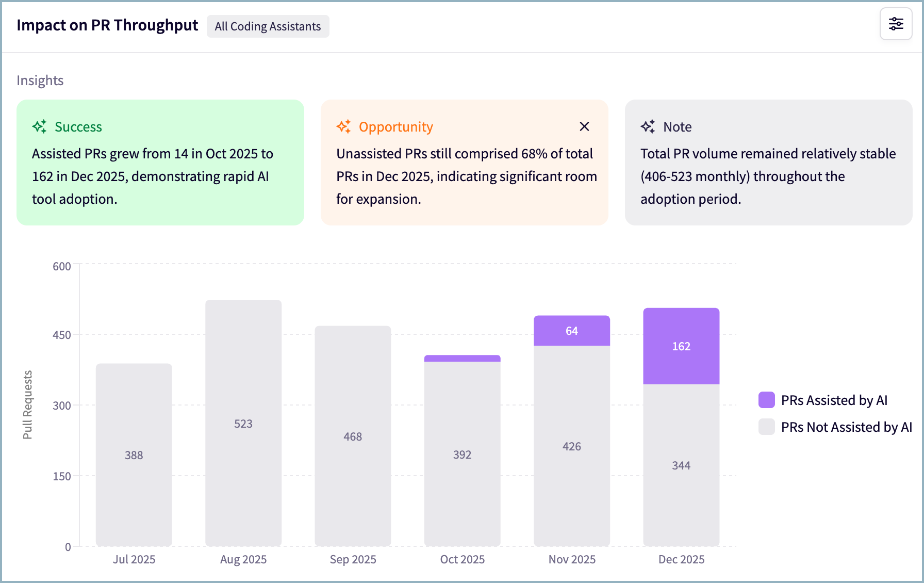Image resolution: width=924 pixels, height=583 pixels.
Task: Click the Dec 2025 gray 344 segment
Action: point(681,465)
